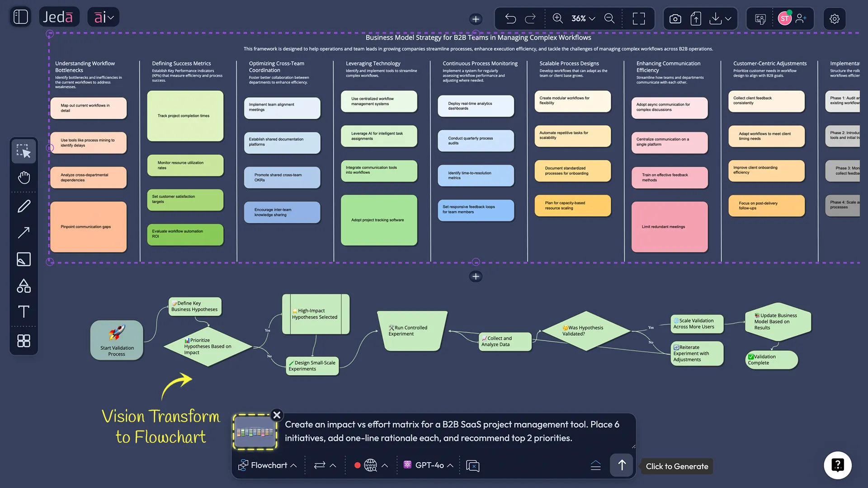Select the Hand pan tool

[24, 177]
